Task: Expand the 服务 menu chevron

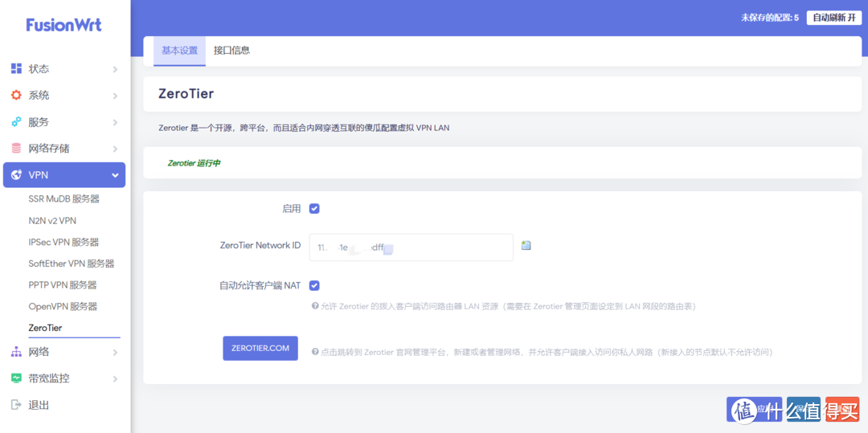Action: point(115,122)
